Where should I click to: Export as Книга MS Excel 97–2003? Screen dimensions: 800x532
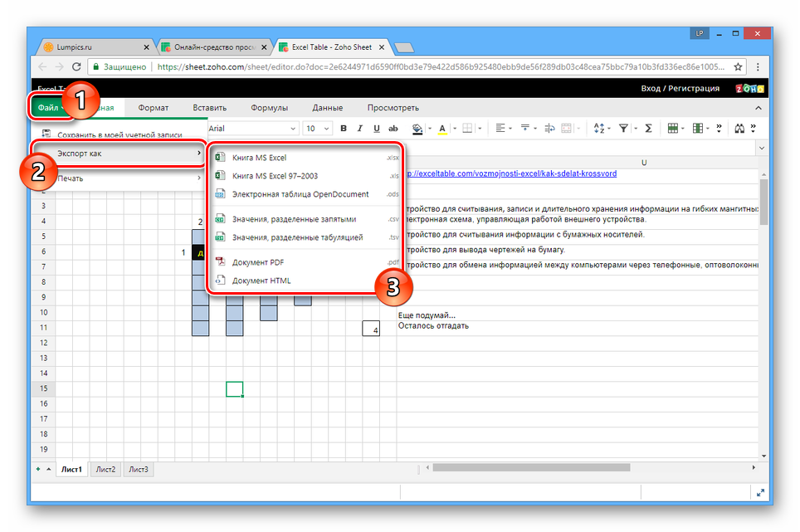pos(306,176)
